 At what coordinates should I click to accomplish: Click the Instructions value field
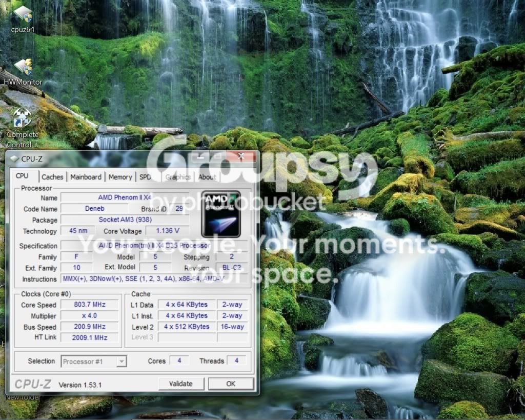[154, 278]
